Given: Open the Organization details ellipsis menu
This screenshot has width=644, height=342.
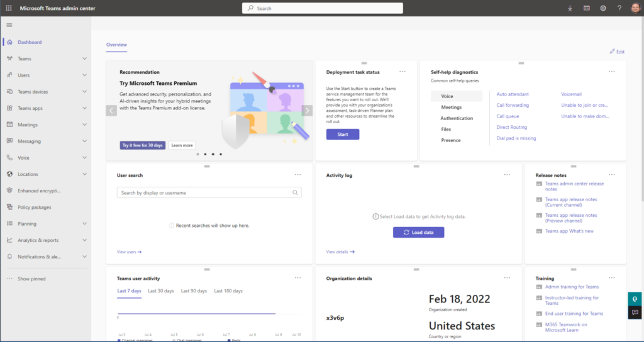Looking at the screenshot, I should click(x=508, y=277).
